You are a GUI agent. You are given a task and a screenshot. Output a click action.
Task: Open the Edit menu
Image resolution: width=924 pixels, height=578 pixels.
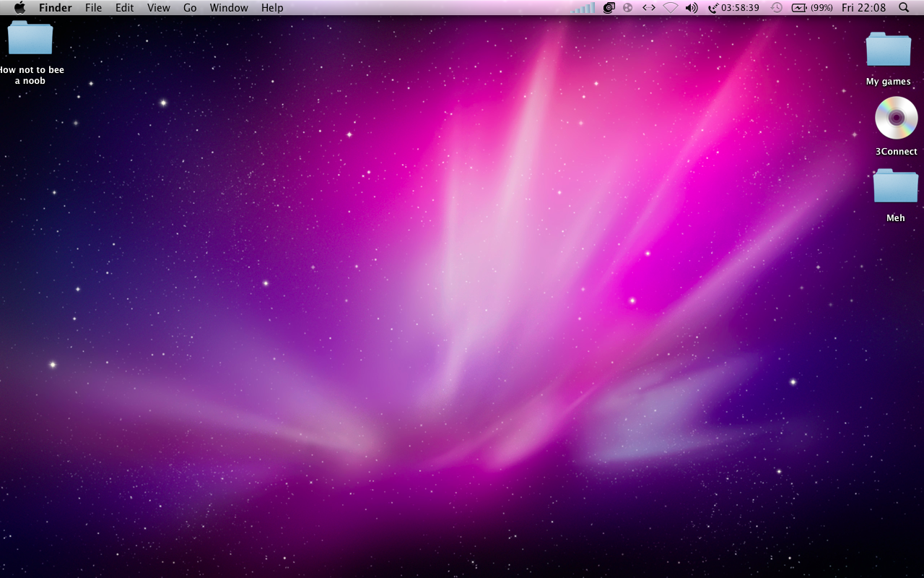125,8
